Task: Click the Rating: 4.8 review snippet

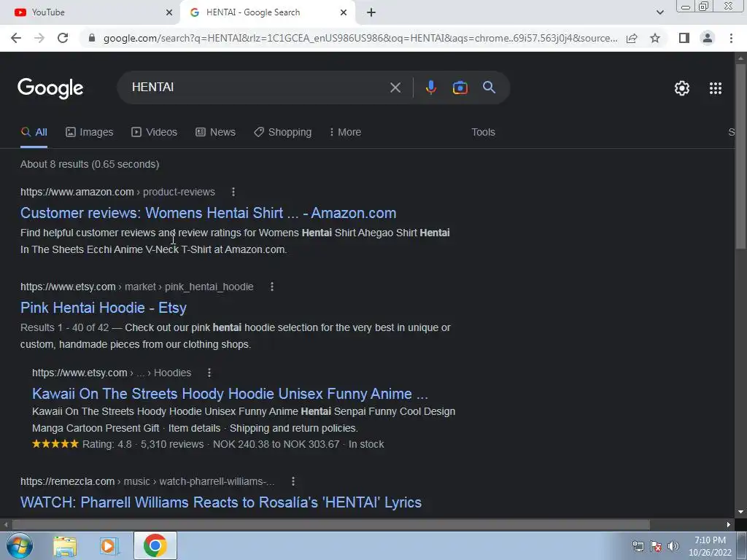Action: 208,444
